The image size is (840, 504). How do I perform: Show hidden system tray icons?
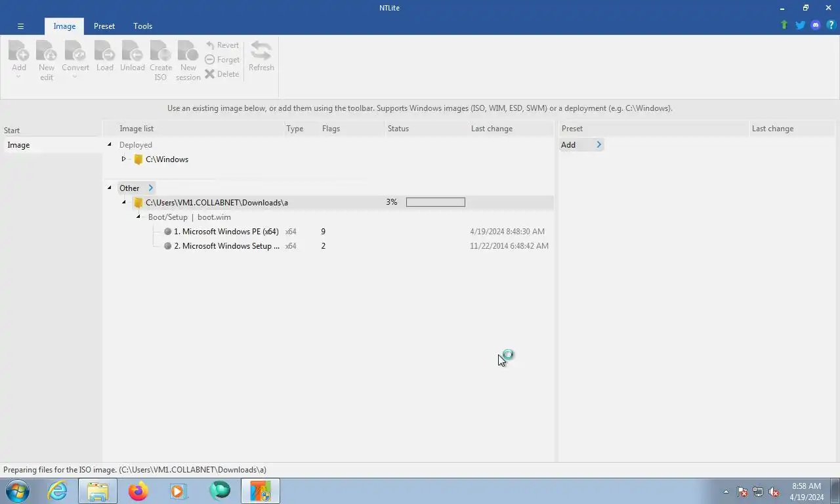(726, 492)
